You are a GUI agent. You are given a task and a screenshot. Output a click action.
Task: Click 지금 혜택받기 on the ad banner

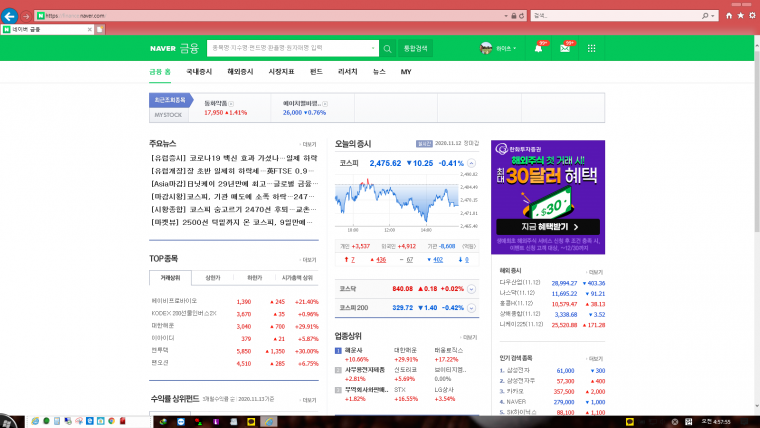(548, 227)
